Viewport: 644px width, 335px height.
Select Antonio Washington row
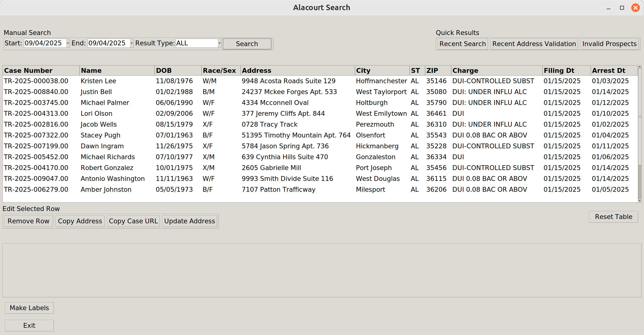[320, 179]
